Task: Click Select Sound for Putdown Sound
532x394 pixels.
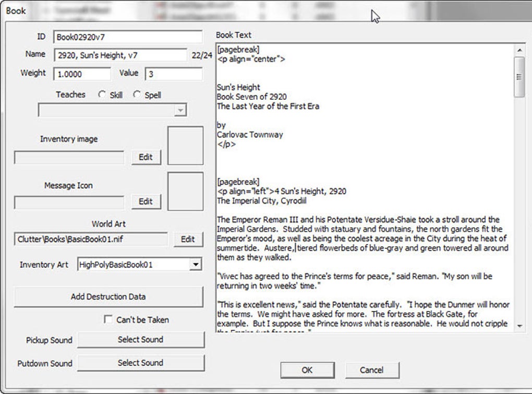Action: (141, 363)
